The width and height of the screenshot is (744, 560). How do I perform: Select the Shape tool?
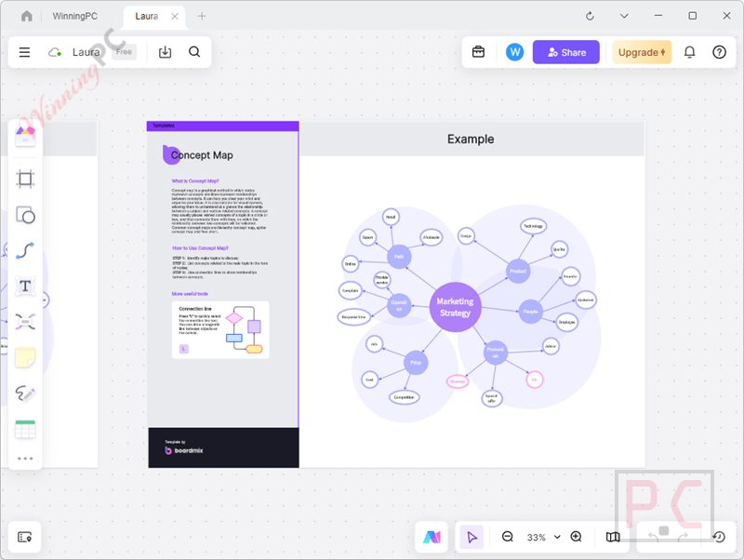[25, 215]
